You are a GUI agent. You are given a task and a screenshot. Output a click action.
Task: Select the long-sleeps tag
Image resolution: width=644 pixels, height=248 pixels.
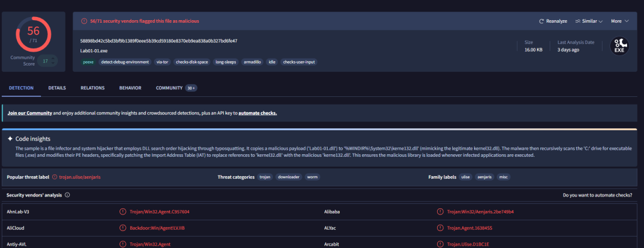(226, 62)
